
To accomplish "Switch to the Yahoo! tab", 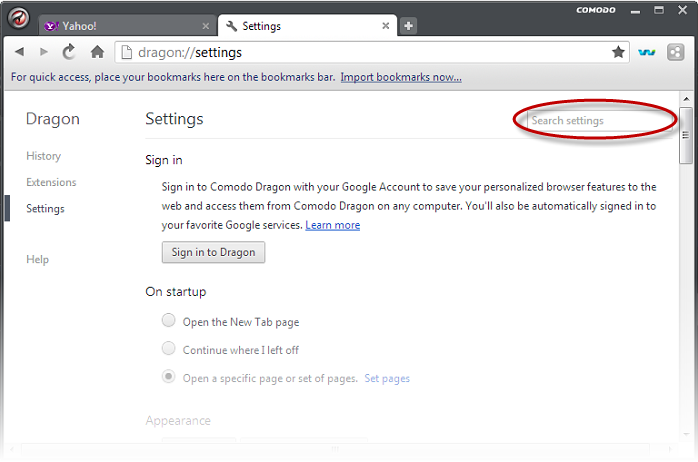I will 126,25.
